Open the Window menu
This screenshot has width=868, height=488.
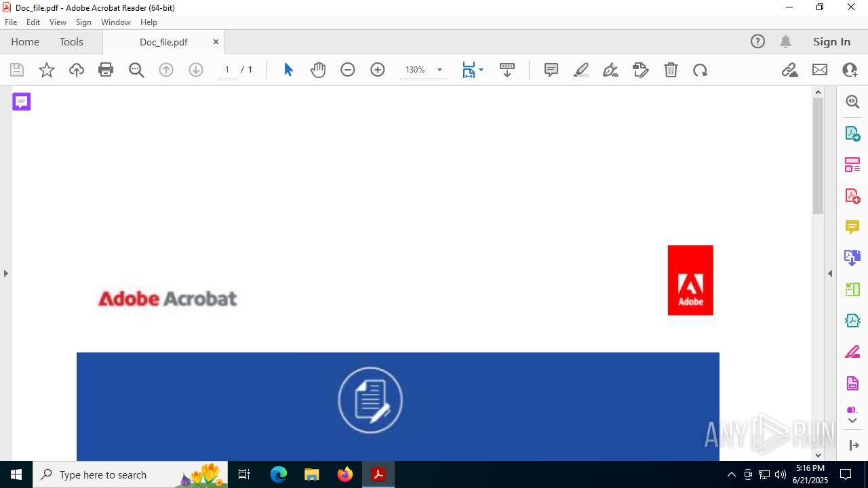[x=116, y=22]
